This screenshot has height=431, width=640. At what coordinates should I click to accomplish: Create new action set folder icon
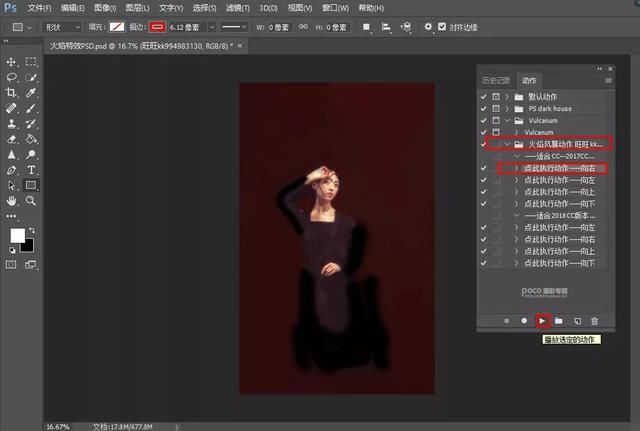[x=559, y=321]
